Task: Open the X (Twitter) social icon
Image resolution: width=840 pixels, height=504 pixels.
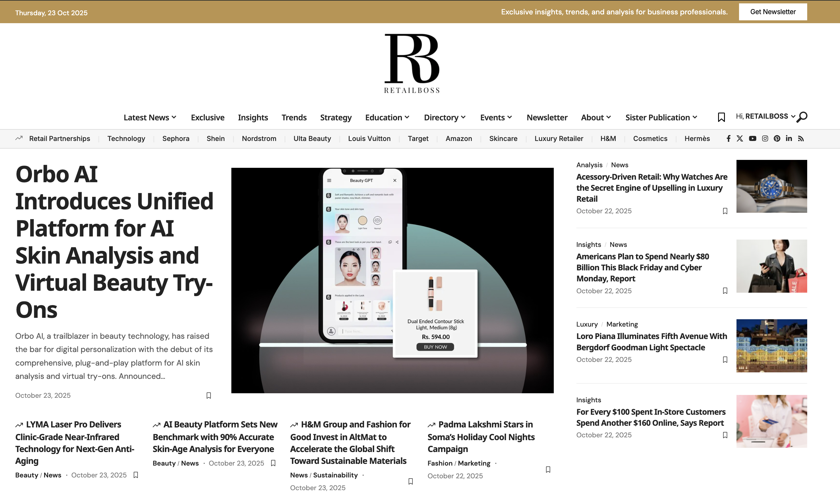Action: 740,138
